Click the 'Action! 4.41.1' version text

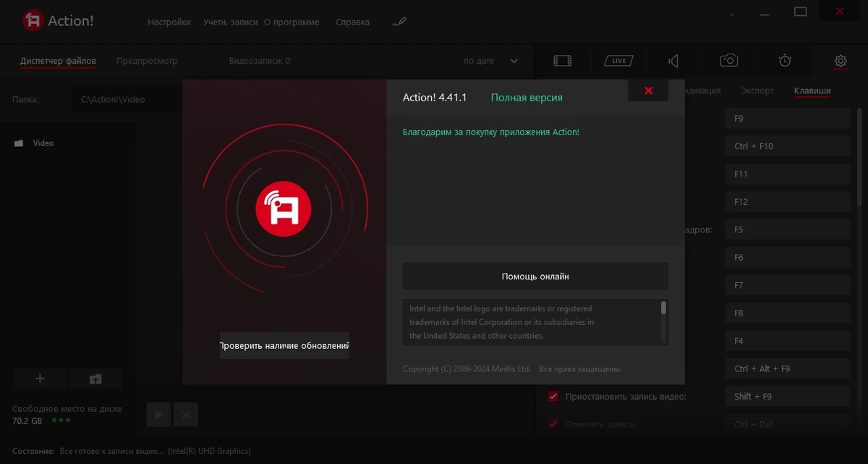(x=435, y=97)
